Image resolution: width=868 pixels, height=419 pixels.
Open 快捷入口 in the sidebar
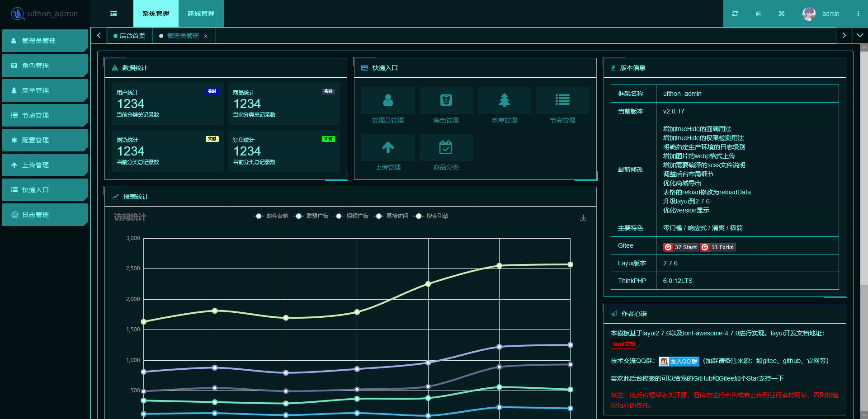click(x=45, y=190)
